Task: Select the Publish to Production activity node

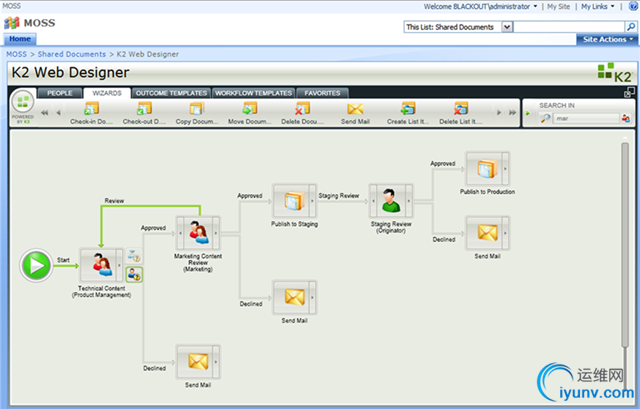Action: (487, 169)
